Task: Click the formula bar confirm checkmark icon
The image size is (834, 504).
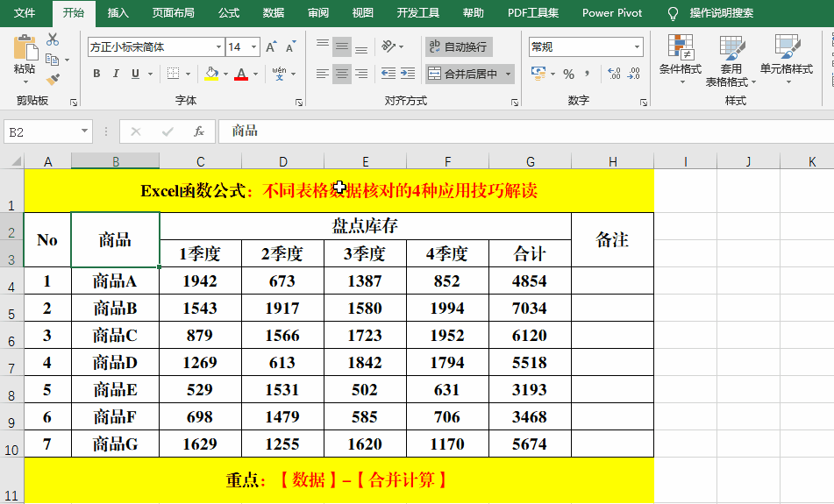Action: [168, 131]
